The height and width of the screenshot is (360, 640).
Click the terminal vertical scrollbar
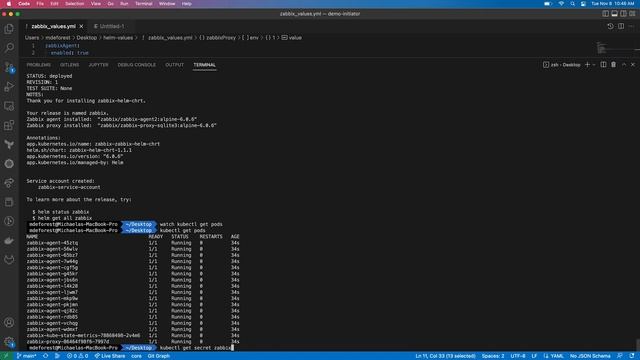(x=638, y=345)
